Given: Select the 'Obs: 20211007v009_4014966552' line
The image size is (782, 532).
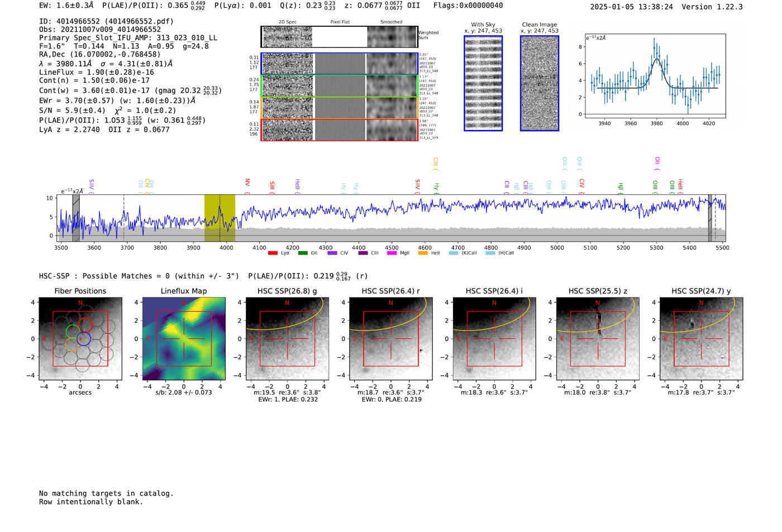Looking at the screenshot, I should (x=100, y=30).
